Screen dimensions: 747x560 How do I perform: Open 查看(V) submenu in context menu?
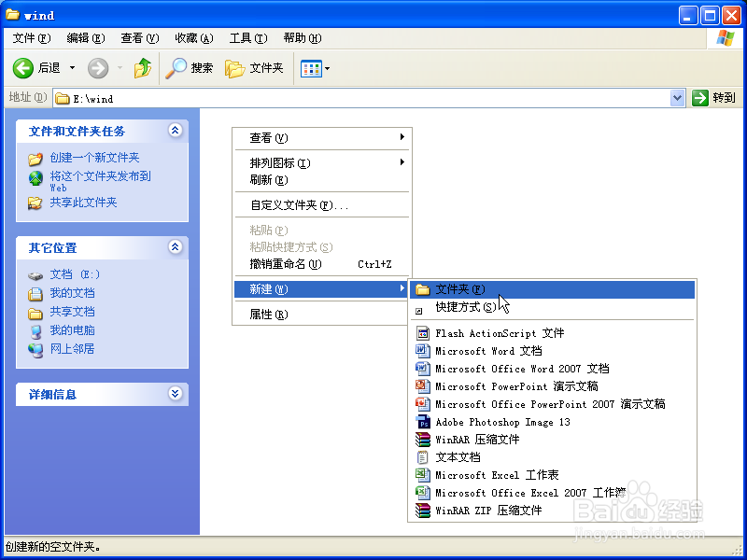click(x=321, y=137)
